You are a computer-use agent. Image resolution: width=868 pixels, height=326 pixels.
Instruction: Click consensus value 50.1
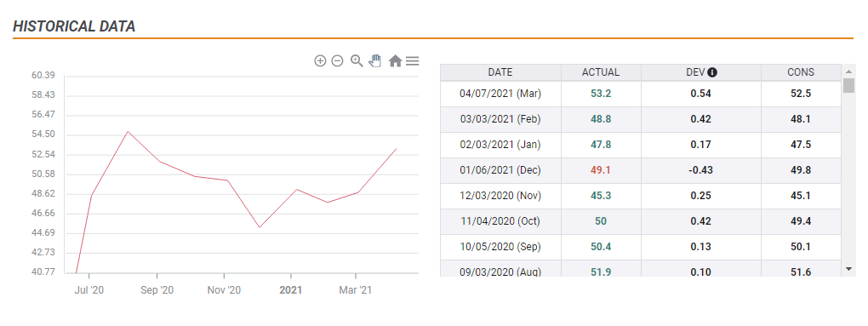(801, 246)
